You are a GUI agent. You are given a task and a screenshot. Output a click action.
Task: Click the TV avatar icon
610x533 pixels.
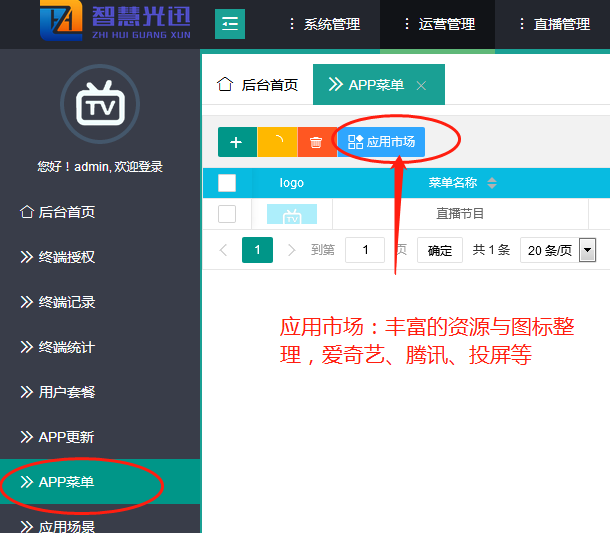pos(100,103)
